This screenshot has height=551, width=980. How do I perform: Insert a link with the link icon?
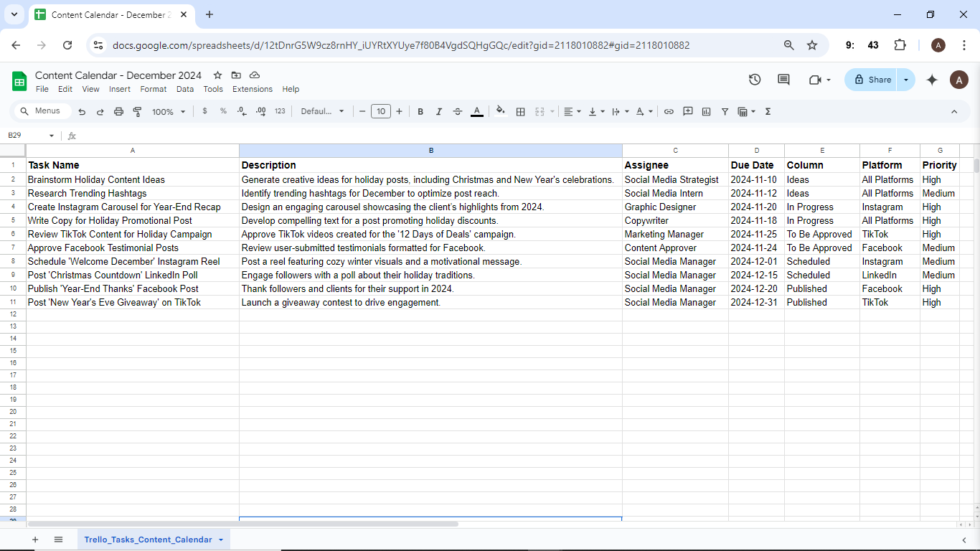point(669,111)
